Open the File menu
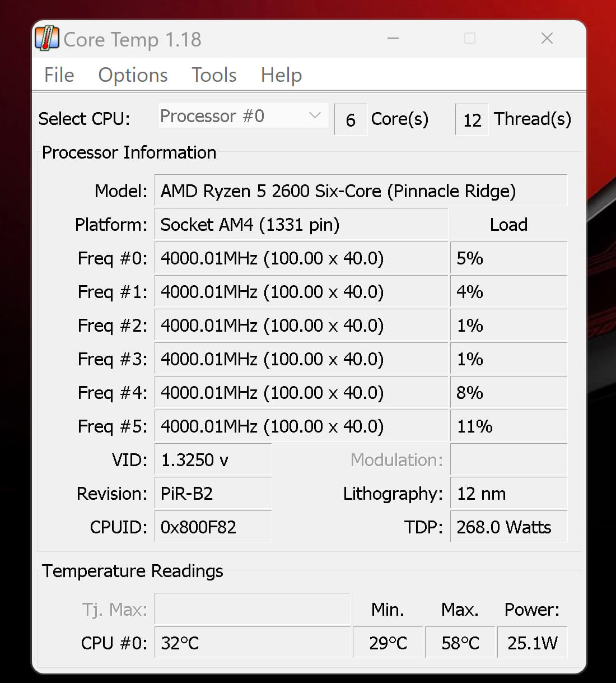 [59, 75]
